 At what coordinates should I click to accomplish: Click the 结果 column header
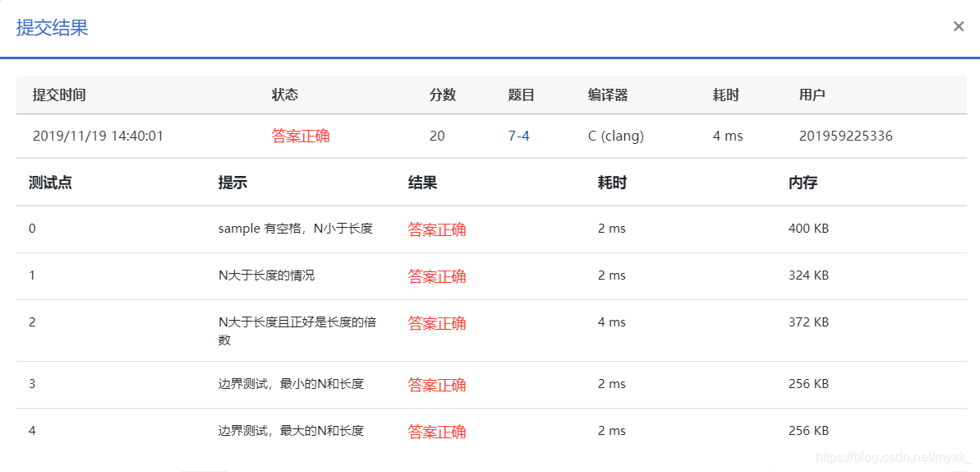point(422,183)
